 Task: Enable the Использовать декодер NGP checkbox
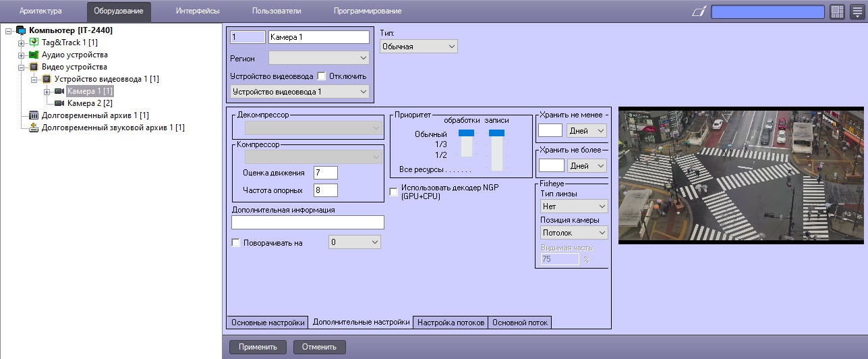(x=394, y=192)
